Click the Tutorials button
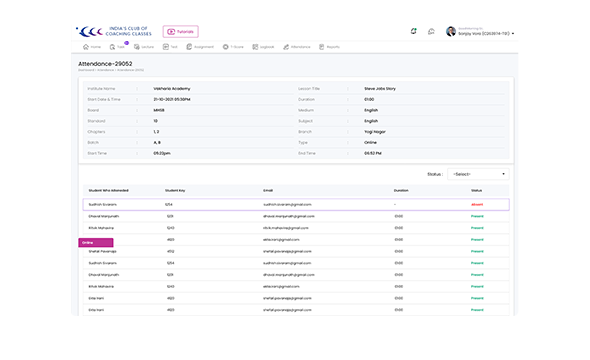 point(181,32)
